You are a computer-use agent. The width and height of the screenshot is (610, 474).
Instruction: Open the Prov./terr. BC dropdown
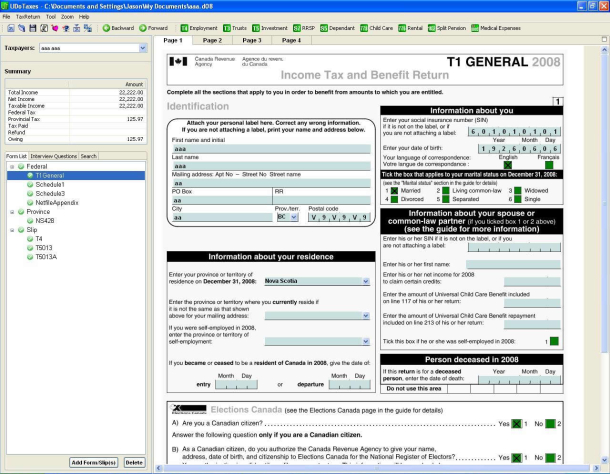click(294, 217)
